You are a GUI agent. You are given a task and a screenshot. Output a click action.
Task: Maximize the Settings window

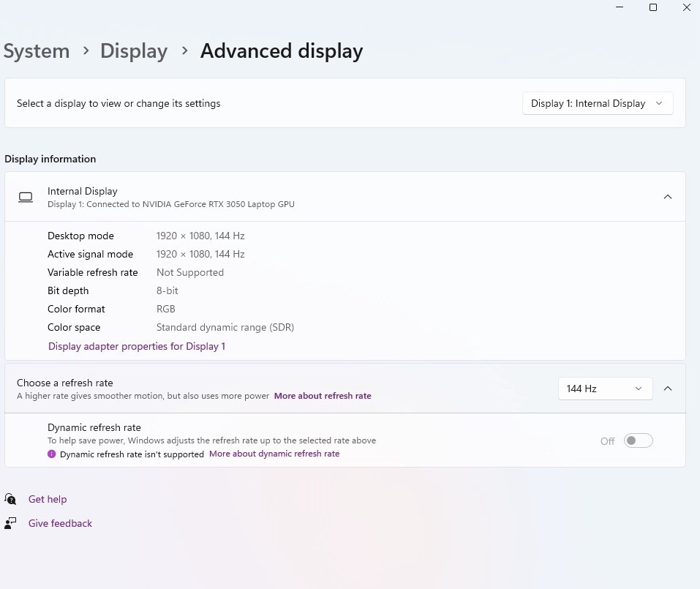click(x=652, y=7)
